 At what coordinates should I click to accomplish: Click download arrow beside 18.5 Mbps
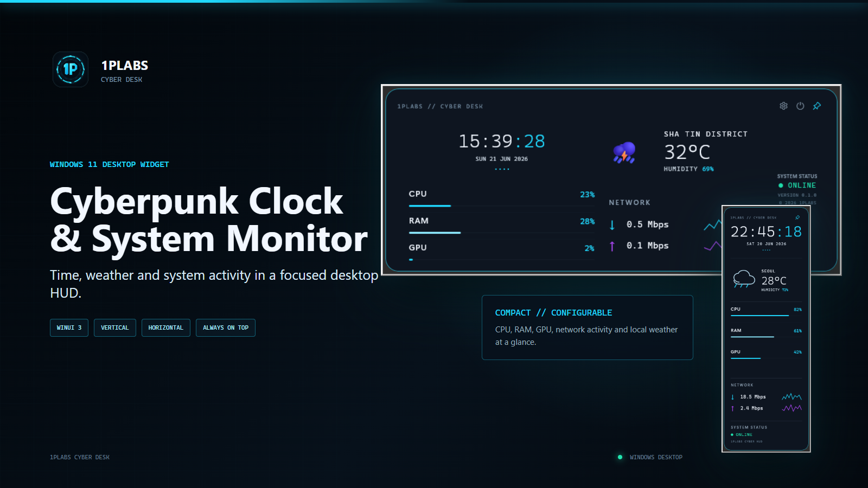tap(732, 397)
